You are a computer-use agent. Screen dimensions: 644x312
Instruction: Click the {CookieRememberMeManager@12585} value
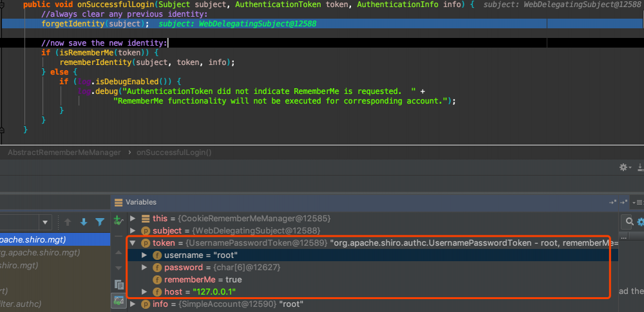click(x=254, y=219)
